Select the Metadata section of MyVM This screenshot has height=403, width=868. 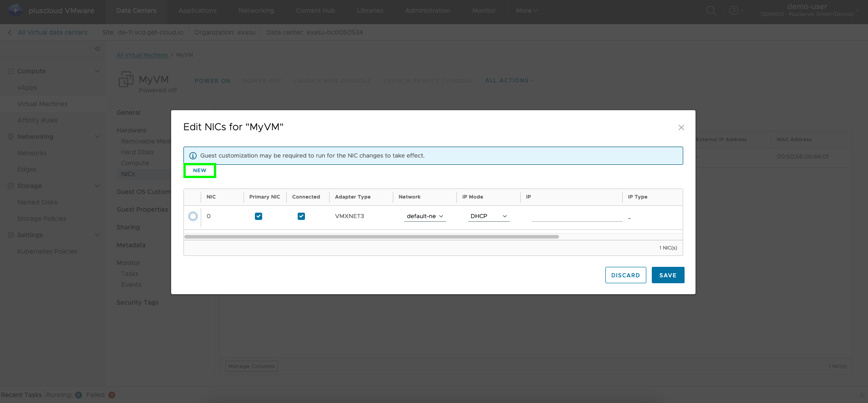pyautogui.click(x=131, y=245)
